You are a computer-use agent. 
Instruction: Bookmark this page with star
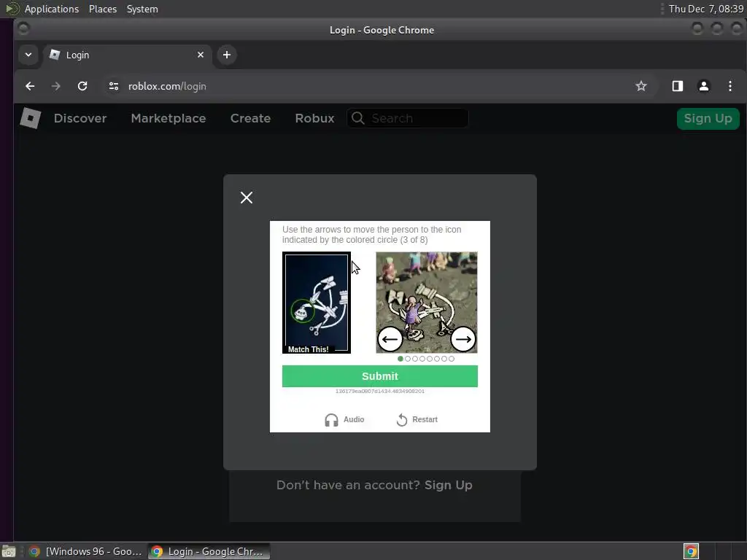click(x=641, y=86)
